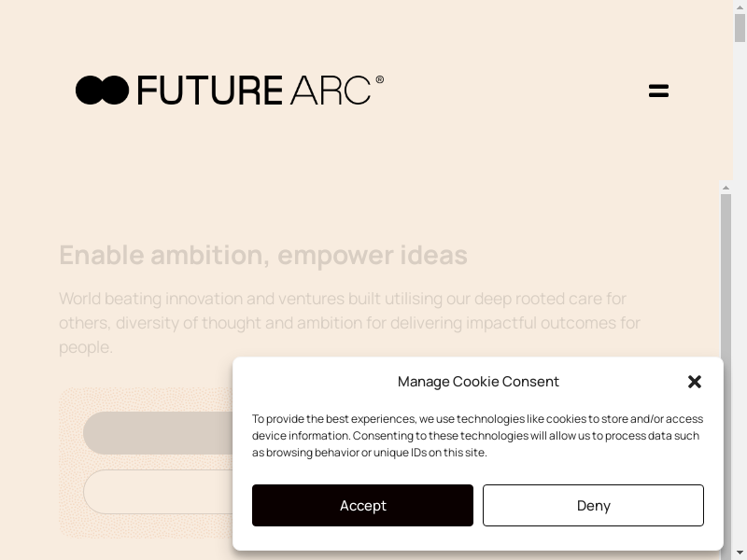This screenshot has height=560, width=747.
Task: Click the gray filled pill button
Action: click(x=157, y=433)
